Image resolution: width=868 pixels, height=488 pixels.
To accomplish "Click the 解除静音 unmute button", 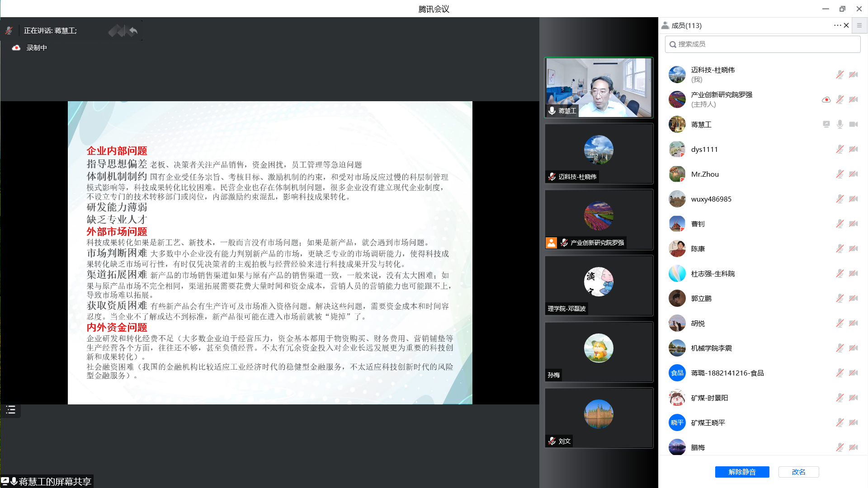I will pos(742,472).
